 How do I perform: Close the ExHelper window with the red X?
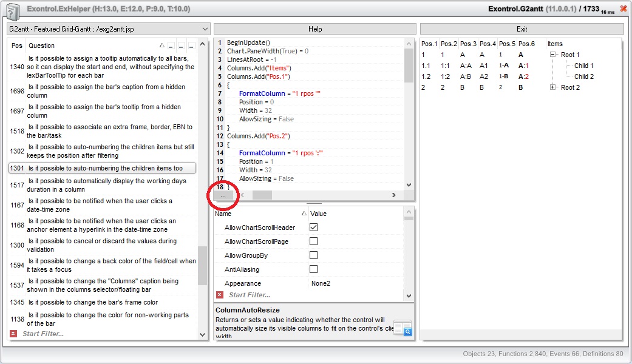pos(623,9)
